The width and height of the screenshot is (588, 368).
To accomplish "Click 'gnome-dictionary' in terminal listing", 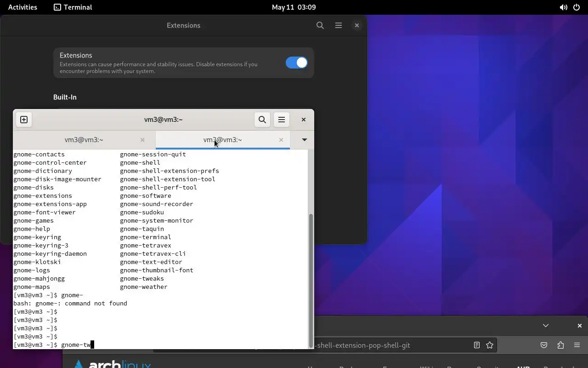I will click(x=43, y=171).
